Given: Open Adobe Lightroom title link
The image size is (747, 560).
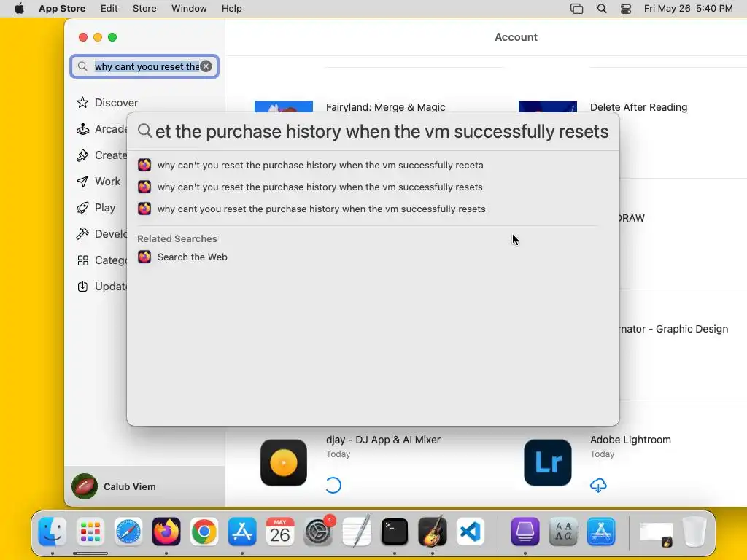Looking at the screenshot, I should click(x=630, y=440).
